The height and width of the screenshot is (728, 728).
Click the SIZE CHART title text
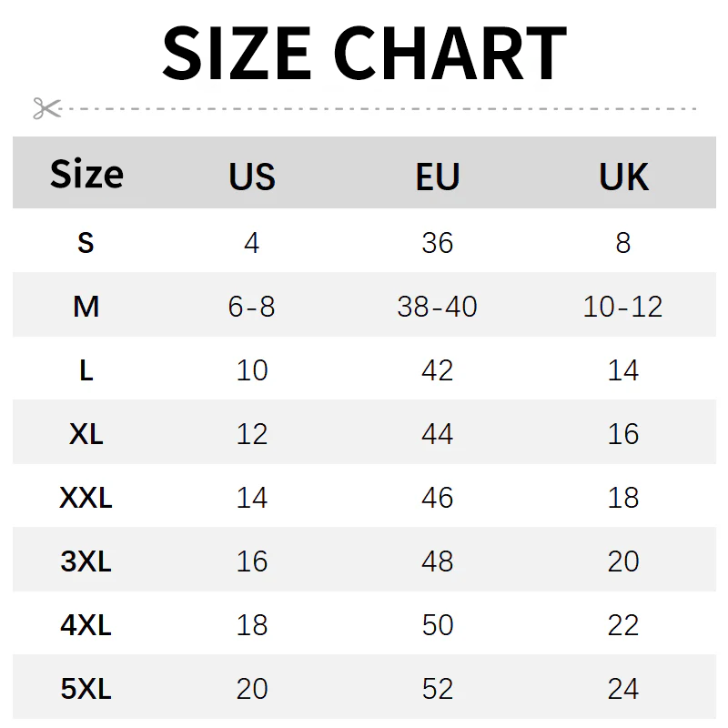(x=364, y=54)
